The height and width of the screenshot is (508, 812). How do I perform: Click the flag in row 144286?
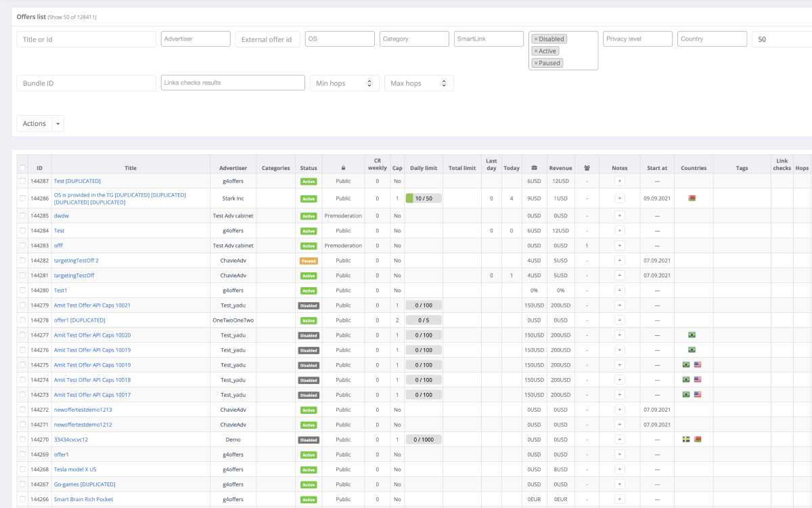pyautogui.click(x=692, y=198)
